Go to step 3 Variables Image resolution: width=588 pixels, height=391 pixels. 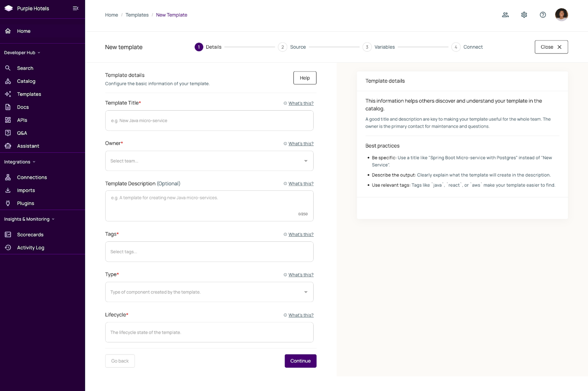click(379, 47)
